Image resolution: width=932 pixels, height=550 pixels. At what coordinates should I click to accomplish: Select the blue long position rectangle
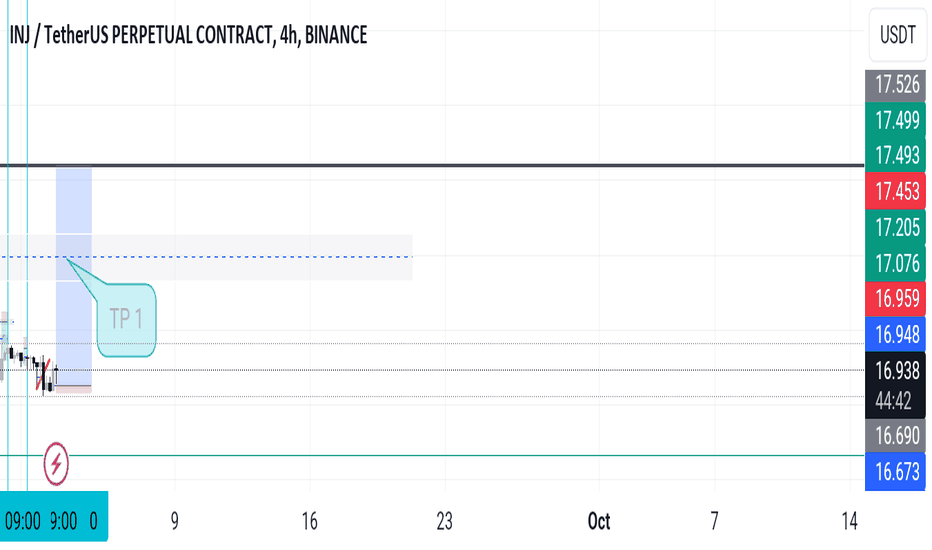[74, 277]
